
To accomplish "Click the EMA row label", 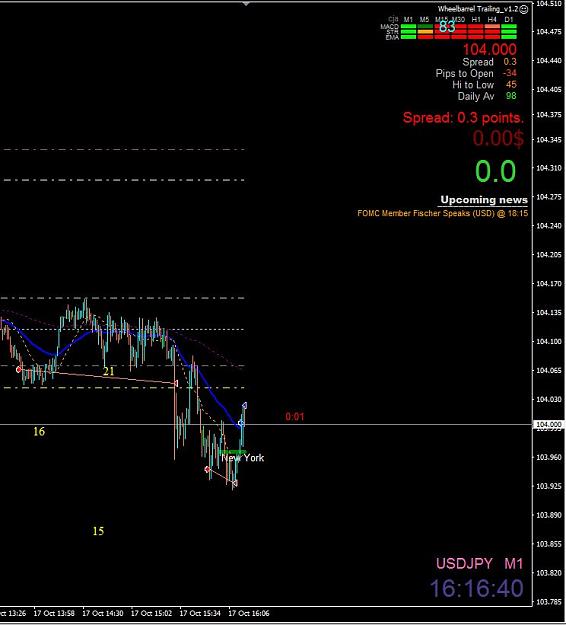I will coord(392,37).
